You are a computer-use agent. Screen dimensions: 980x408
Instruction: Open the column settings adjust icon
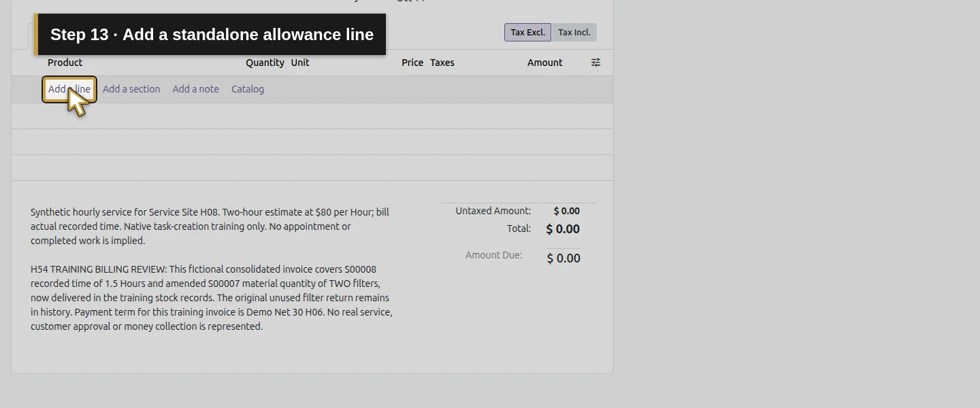[x=595, y=63]
